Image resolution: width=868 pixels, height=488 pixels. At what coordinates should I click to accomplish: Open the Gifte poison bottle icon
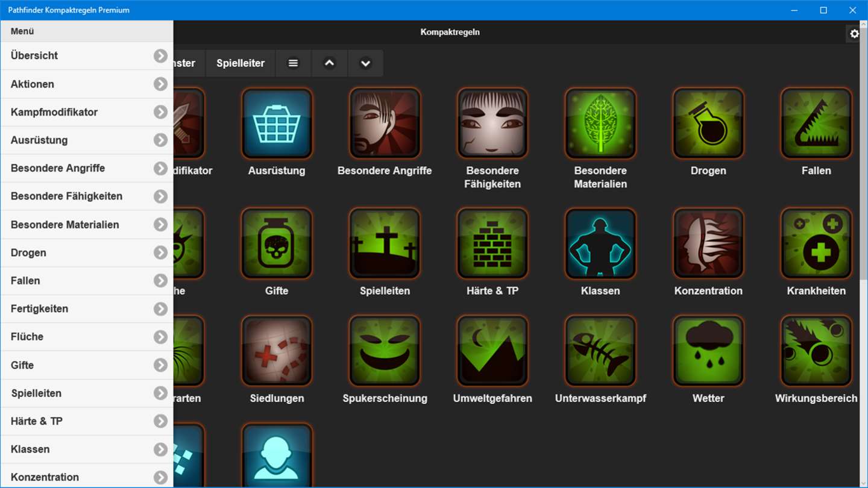click(277, 243)
